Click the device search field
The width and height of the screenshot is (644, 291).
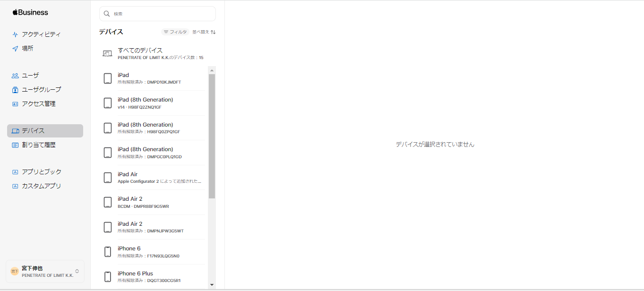[157, 14]
